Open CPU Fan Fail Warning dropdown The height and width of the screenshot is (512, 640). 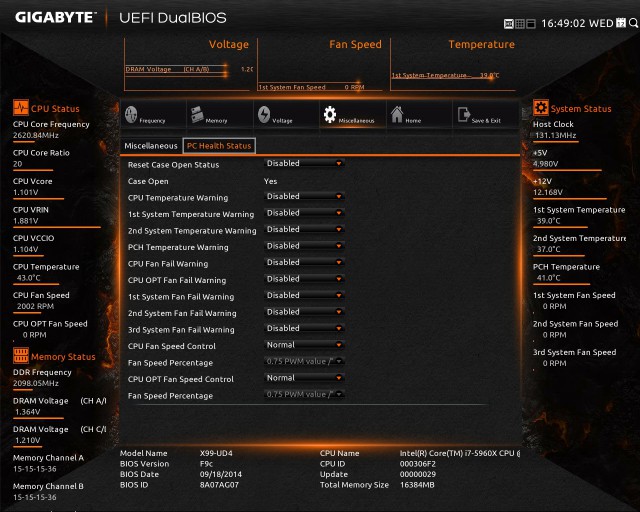pos(304,262)
